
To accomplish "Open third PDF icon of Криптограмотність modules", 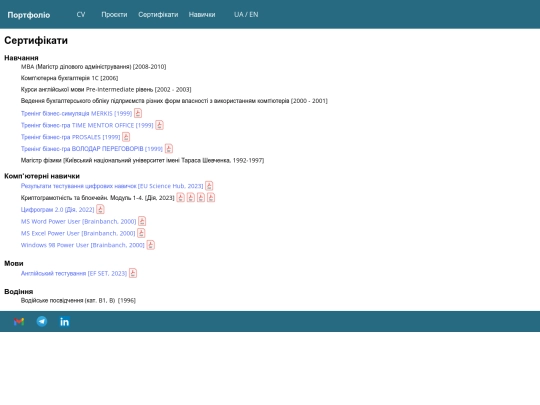I will click(201, 197).
